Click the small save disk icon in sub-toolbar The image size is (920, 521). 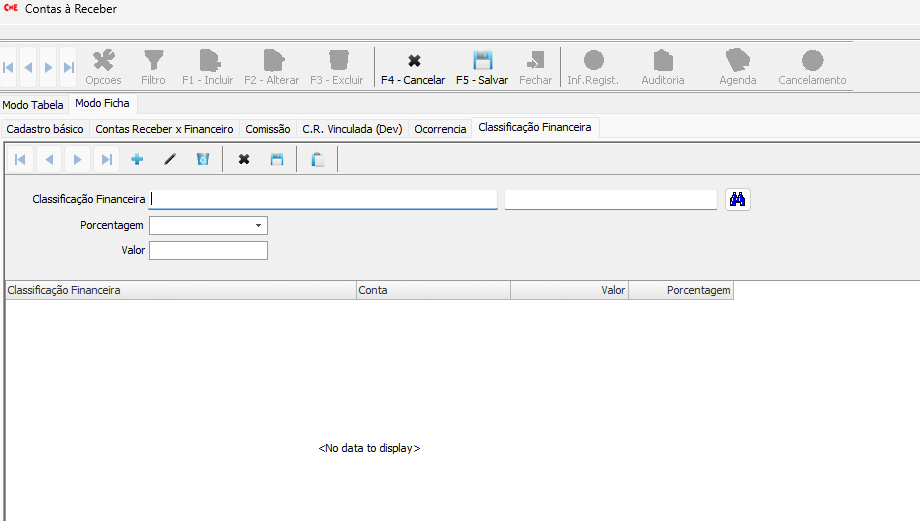click(277, 159)
